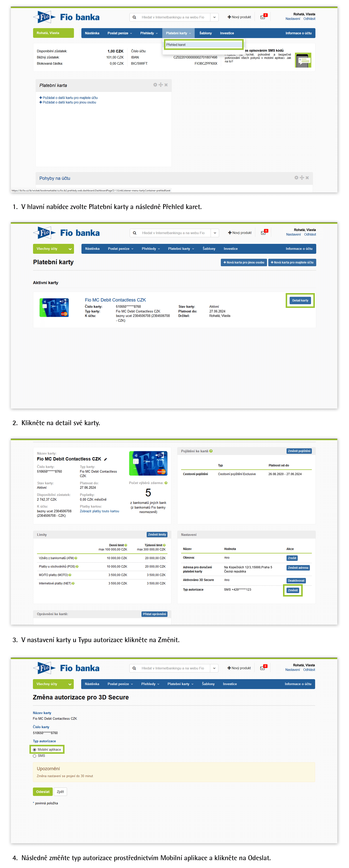Image resolution: width=349 pixels, height=868 pixels.
Task: Click Změnit button for Typ autorizace
Action: pos(293,590)
